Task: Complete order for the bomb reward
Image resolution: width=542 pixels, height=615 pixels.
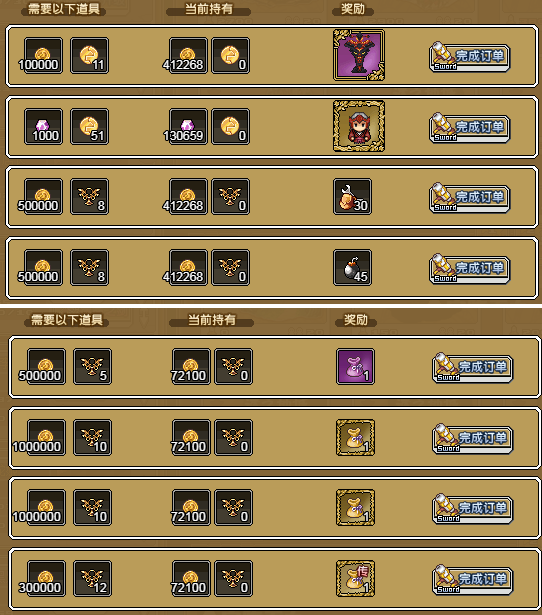Action: 469,269
